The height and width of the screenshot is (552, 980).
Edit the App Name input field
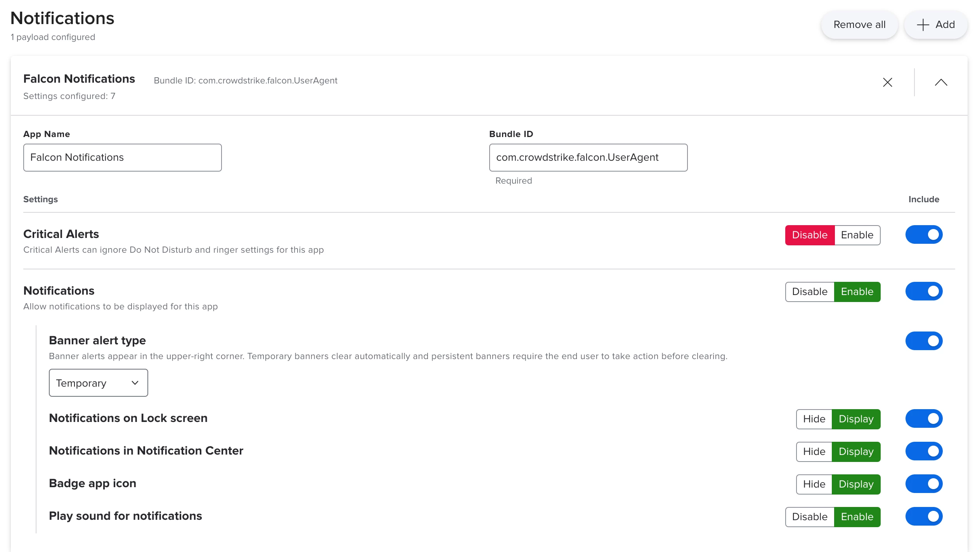pos(123,158)
